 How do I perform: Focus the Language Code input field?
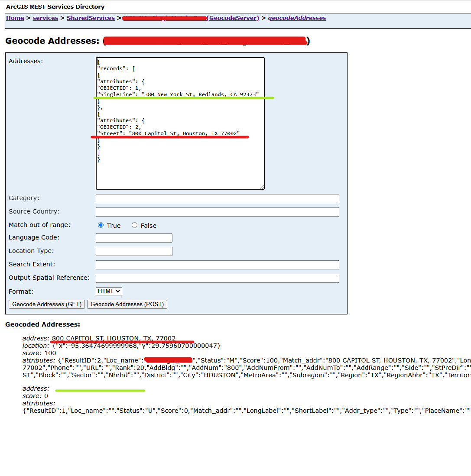(134, 238)
